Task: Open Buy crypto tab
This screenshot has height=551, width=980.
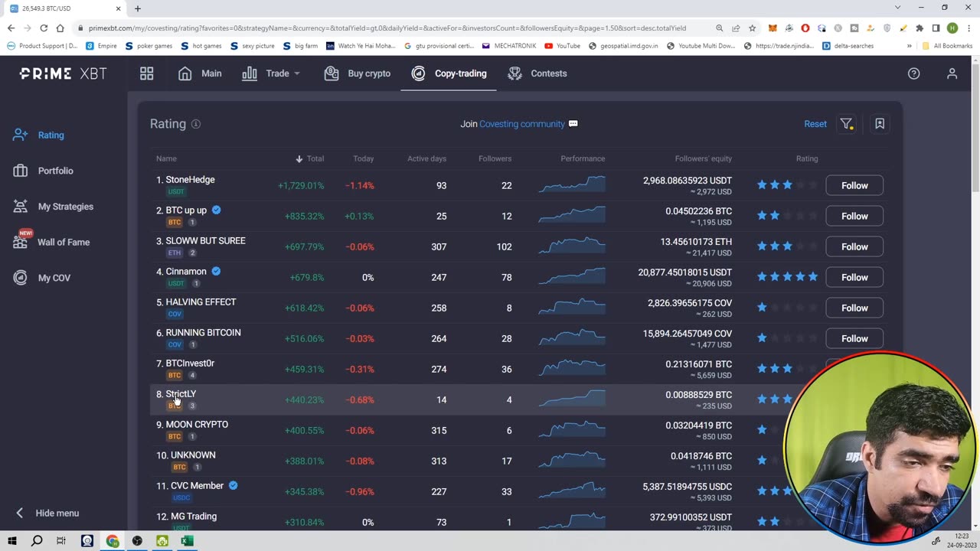Action: (358, 73)
